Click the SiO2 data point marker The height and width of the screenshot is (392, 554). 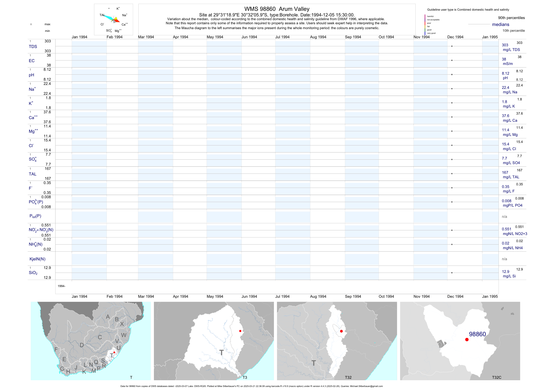(452, 273)
